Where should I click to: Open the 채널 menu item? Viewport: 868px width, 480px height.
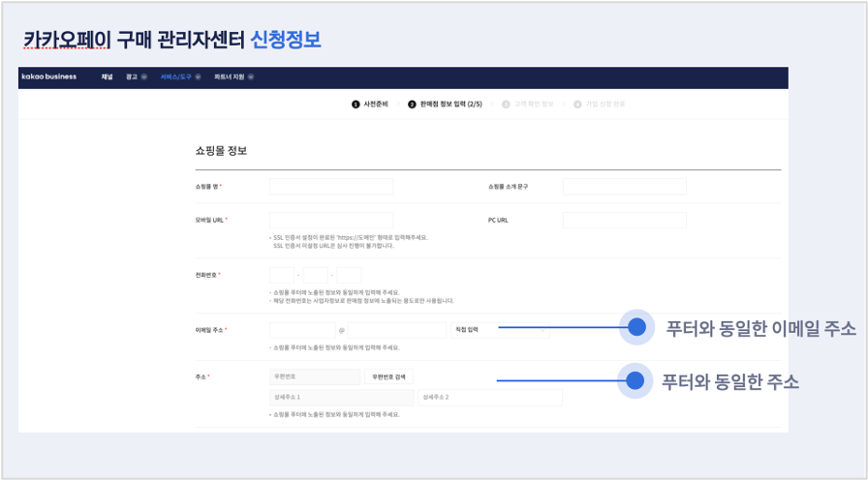(107, 76)
